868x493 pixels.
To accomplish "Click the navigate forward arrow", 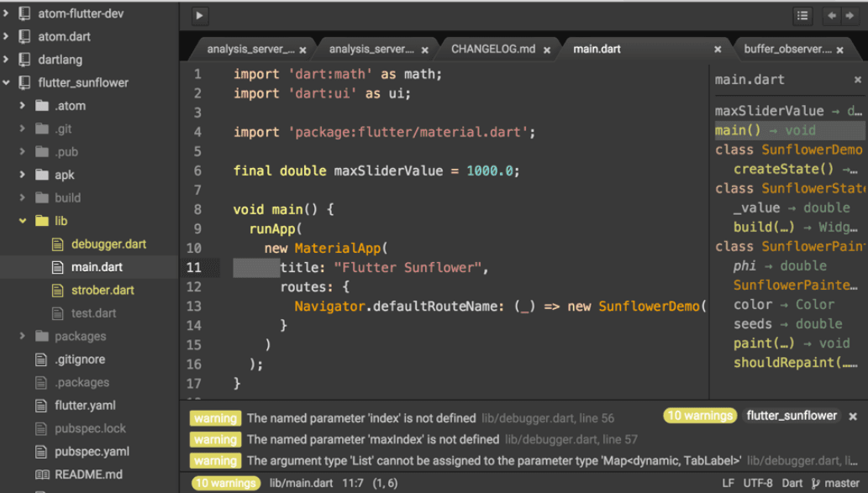I will [x=850, y=16].
